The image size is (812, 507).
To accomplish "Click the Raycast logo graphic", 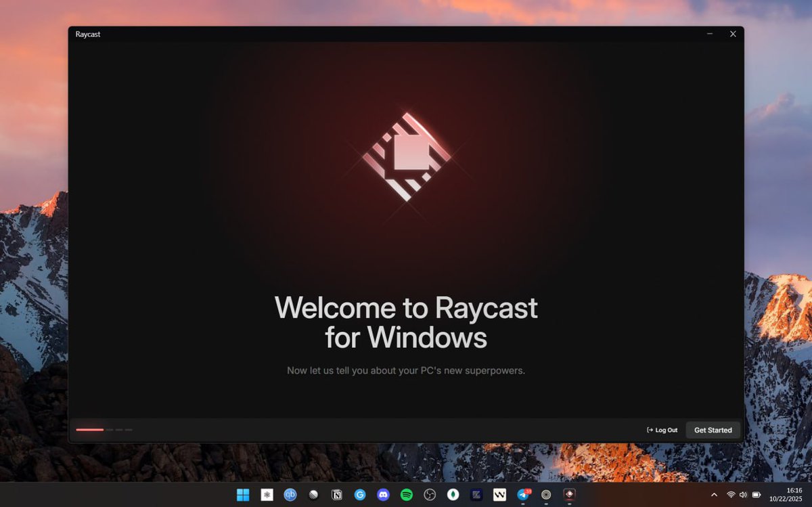I will (x=406, y=157).
